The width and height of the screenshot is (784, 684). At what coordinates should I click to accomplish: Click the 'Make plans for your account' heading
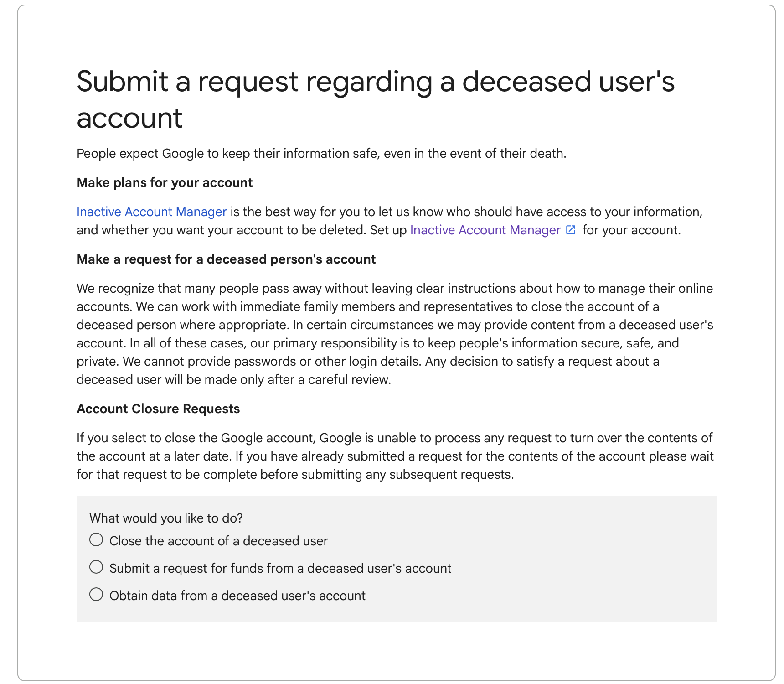(165, 182)
